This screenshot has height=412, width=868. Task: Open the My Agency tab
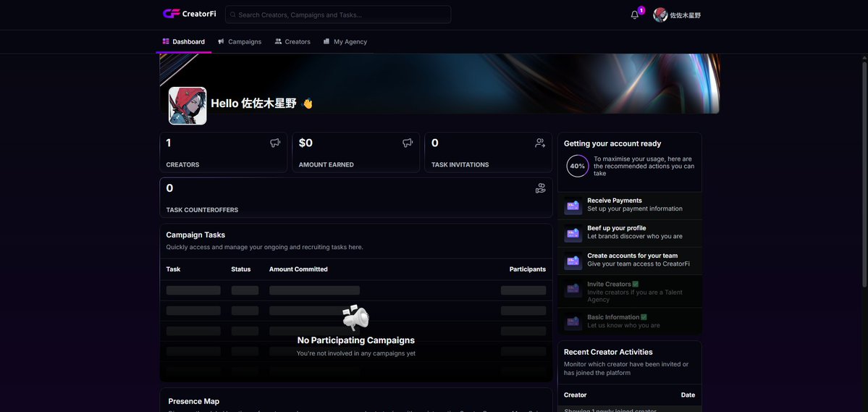(x=345, y=41)
